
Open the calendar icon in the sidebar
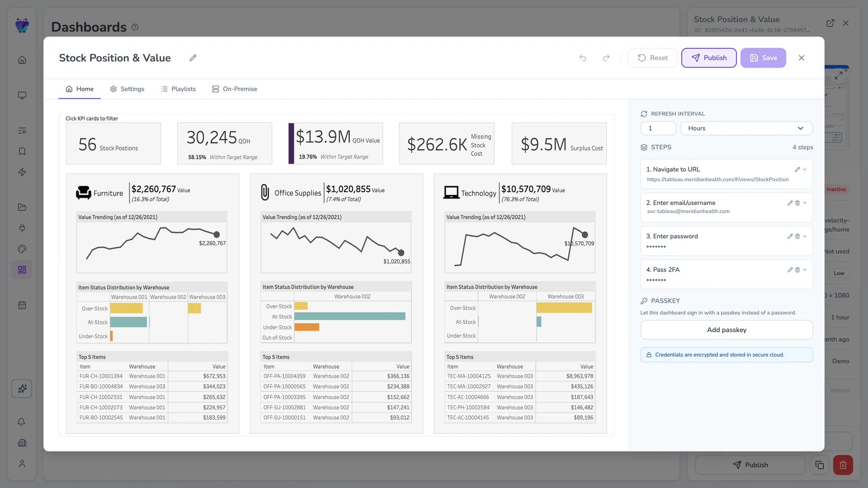click(x=22, y=305)
